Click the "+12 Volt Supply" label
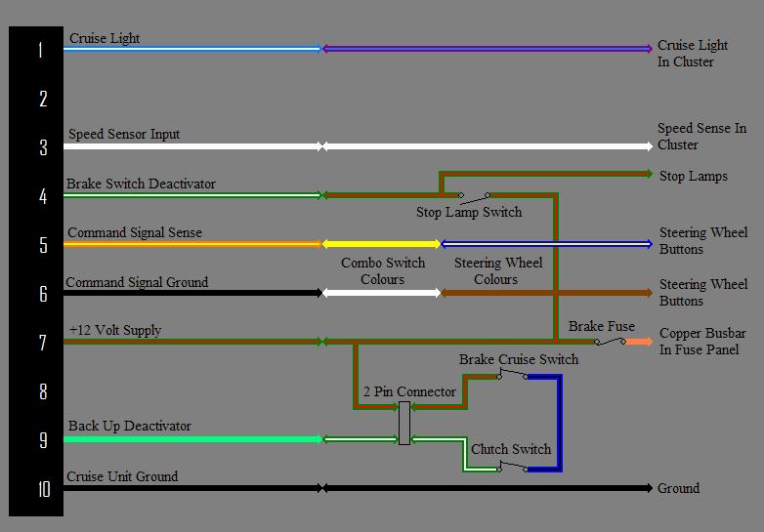 coord(115,330)
